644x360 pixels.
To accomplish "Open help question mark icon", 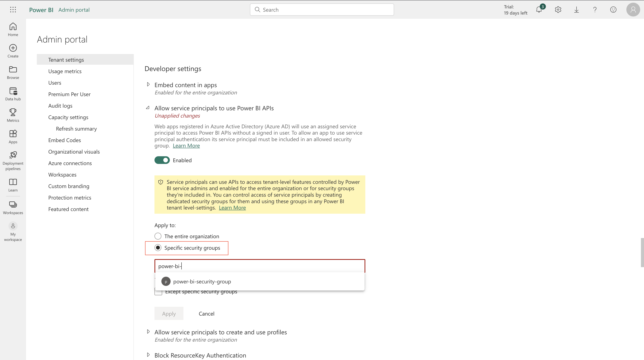I will click(595, 10).
